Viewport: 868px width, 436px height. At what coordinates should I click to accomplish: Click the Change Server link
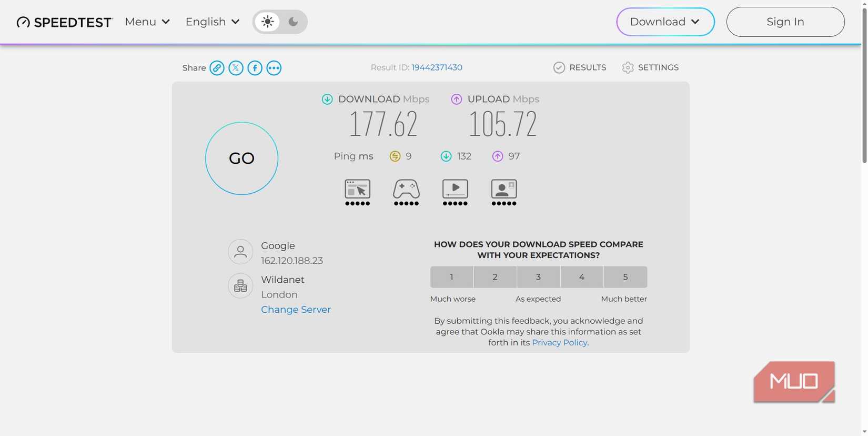296,310
